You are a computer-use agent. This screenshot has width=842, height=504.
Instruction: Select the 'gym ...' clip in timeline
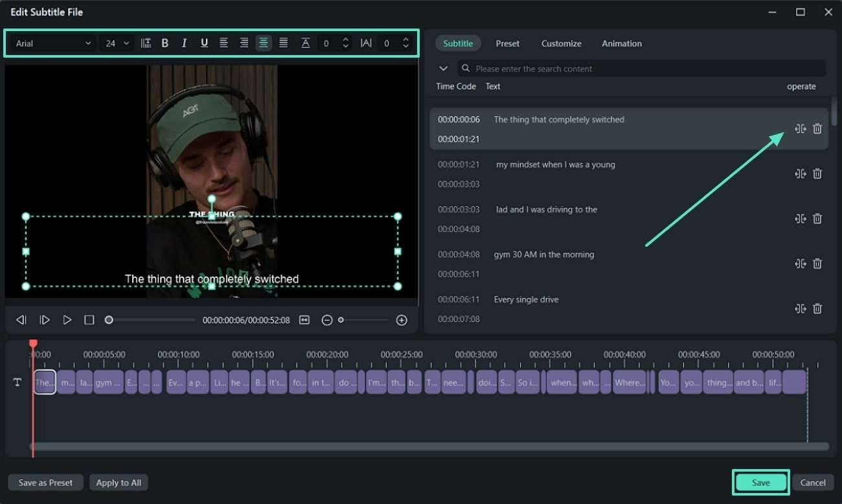coord(108,382)
